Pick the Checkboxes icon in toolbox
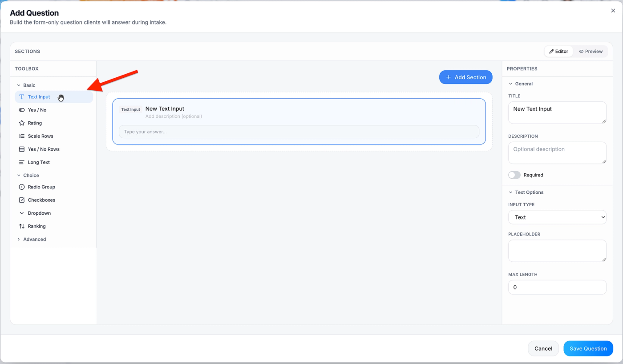This screenshot has width=623, height=364. point(22,200)
